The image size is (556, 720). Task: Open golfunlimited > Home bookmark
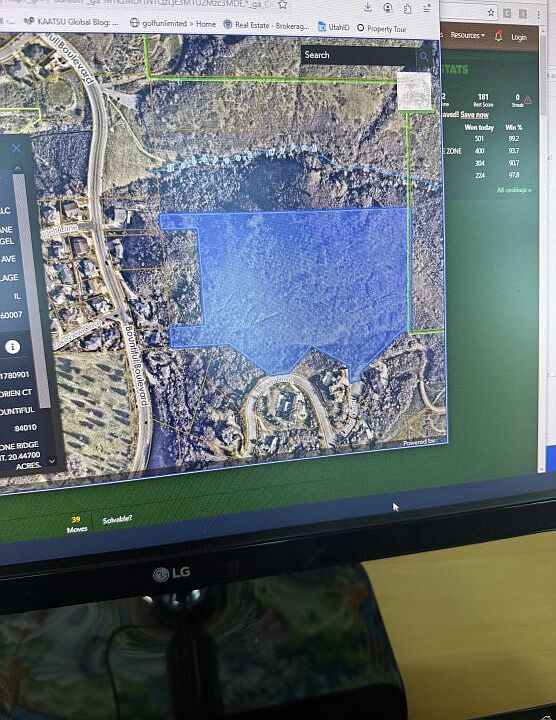(173, 23)
